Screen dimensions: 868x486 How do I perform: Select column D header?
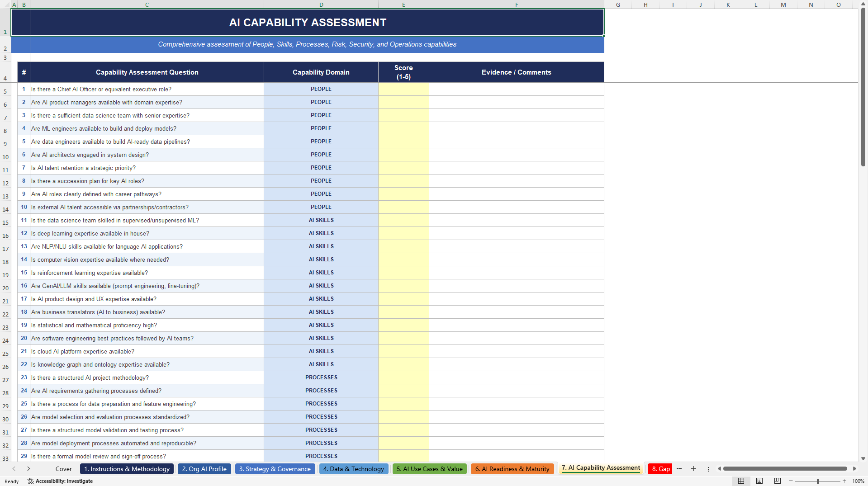321,5
